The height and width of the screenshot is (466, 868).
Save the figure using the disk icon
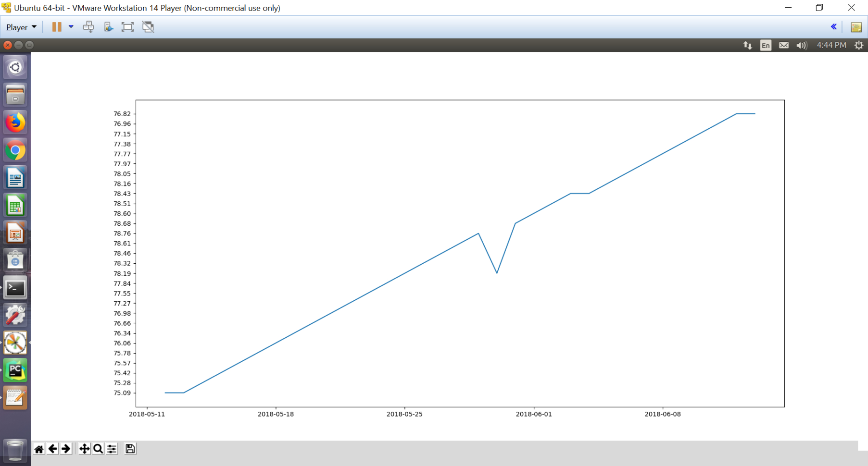tap(129, 448)
